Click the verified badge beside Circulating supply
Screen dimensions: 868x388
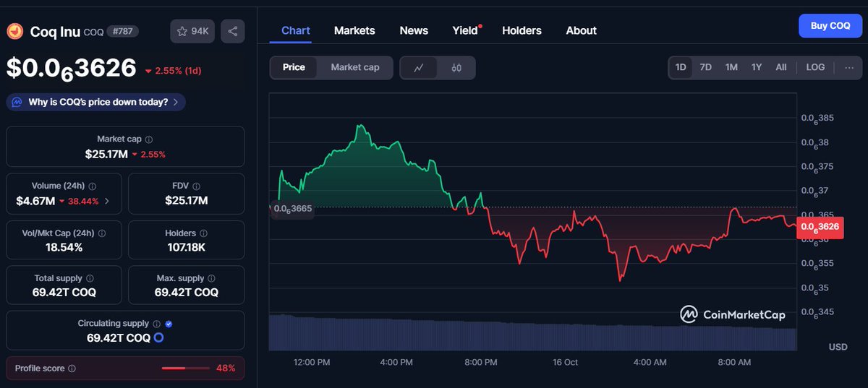(x=169, y=324)
